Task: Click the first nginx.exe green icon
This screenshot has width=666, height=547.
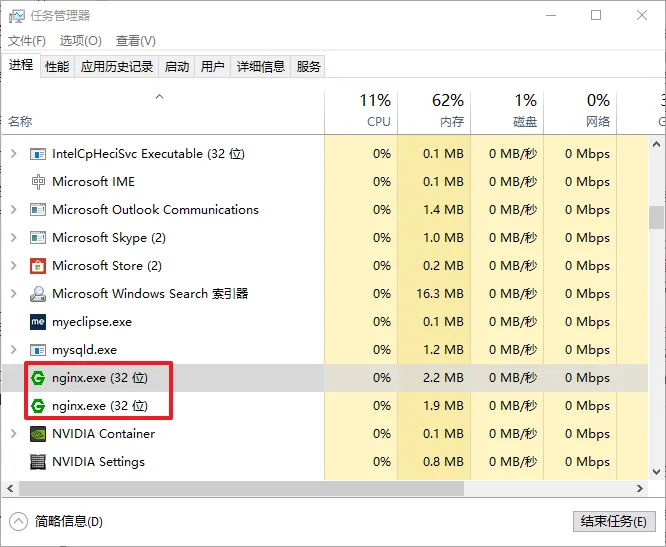Action: click(x=38, y=378)
